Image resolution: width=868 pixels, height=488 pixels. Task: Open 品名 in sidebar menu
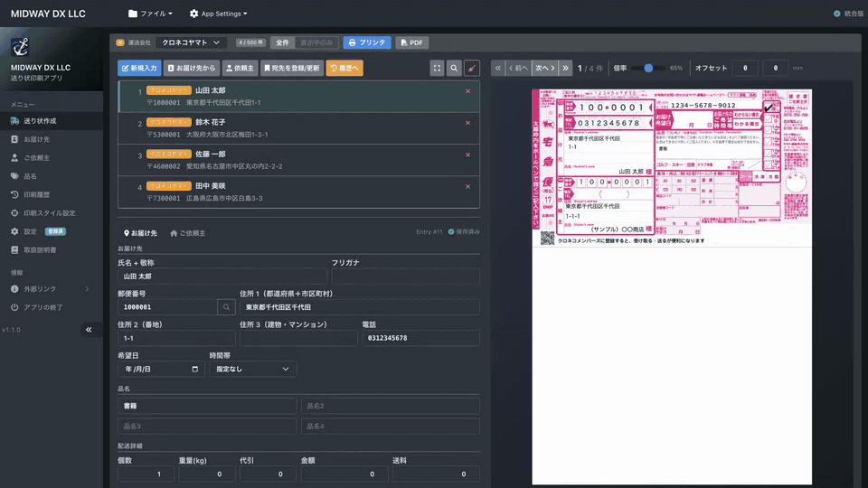point(52,176)
